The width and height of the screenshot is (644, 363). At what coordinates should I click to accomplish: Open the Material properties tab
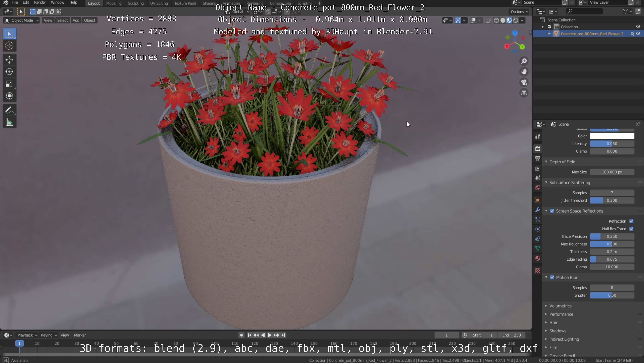click(538, 258)
